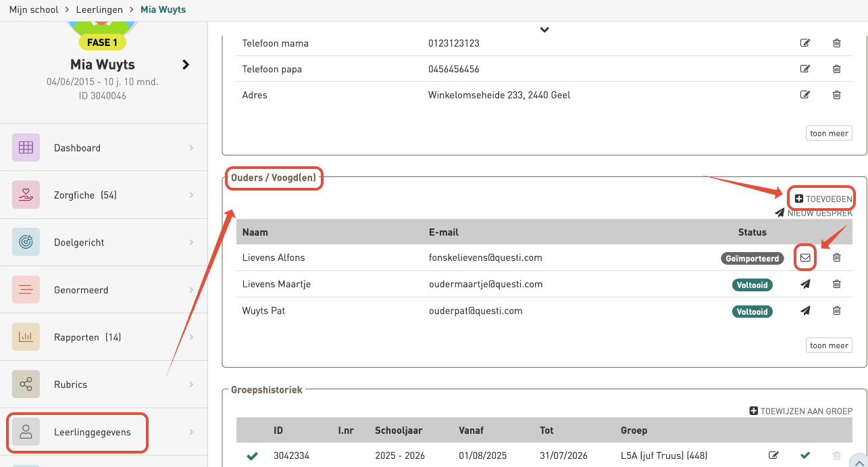
Task: Click Voltooid badge for Wuyts Pat
Action: coord(752,312)
